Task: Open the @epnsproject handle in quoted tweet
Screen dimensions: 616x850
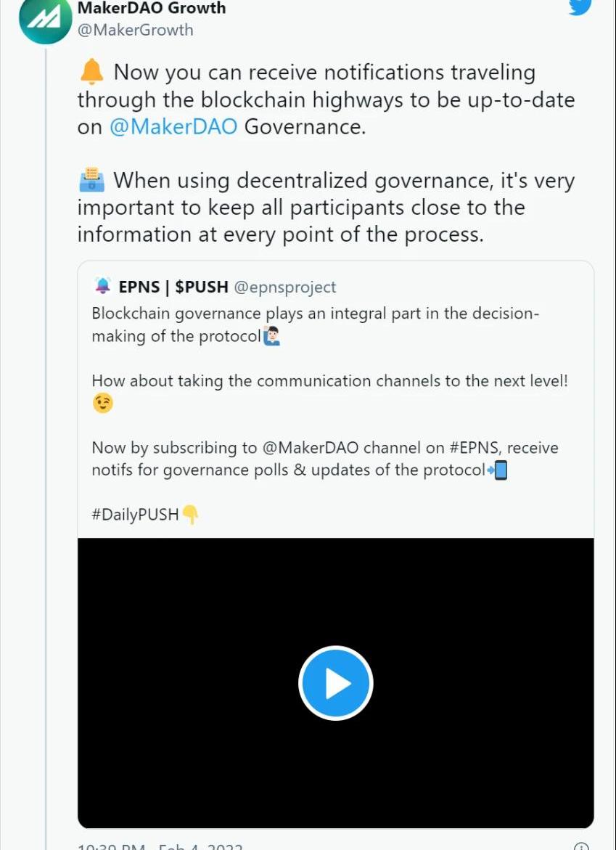Action: click(285, 287)
